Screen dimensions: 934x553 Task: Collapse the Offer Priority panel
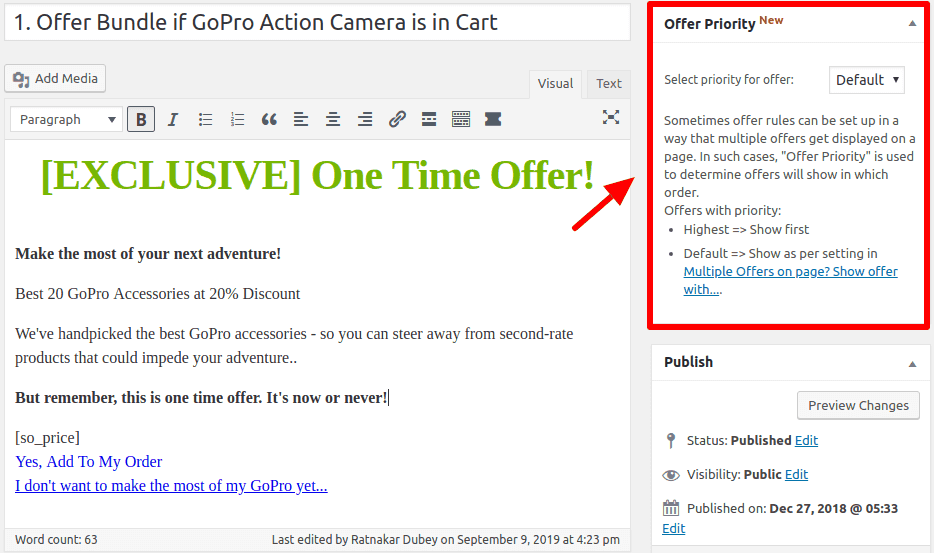click(x=912, y=23)
